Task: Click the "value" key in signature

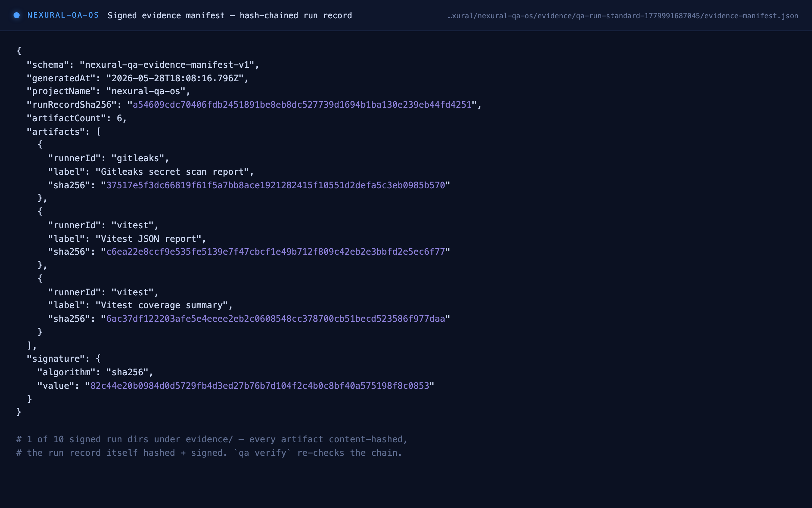Action: (x=56, y=386)
